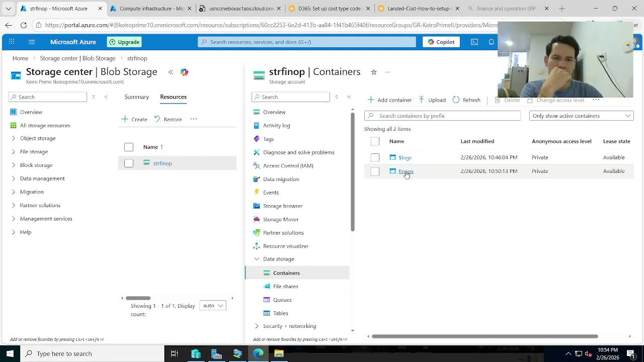Check the box for the $logs container
The image size is (644, 362).
pos(375,157)
